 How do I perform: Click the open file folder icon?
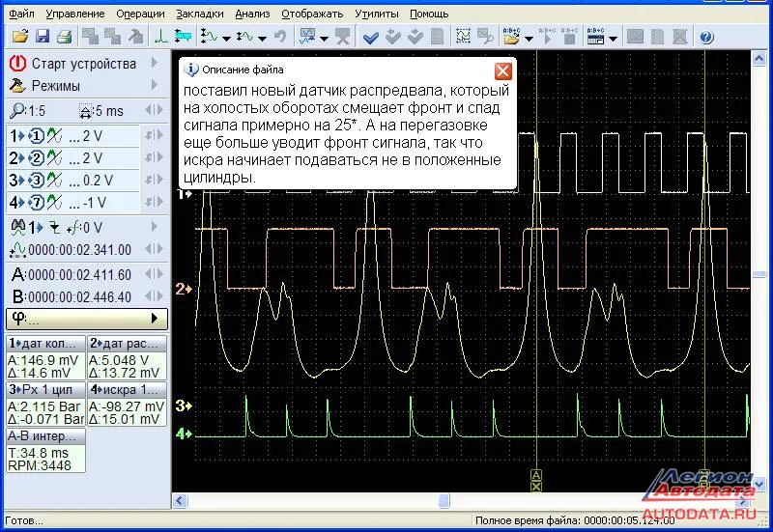tap(19, 38)
